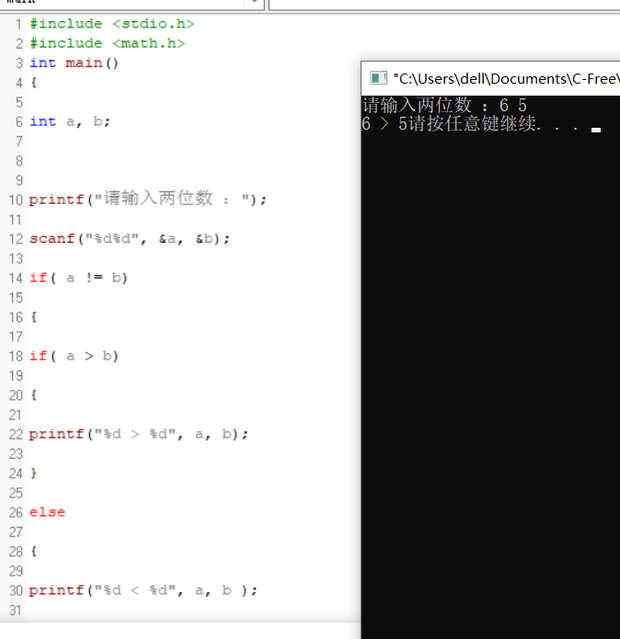The image size is (620, 639).
Task: Click the opening brace on line 16
Action: tap(34, 317)
